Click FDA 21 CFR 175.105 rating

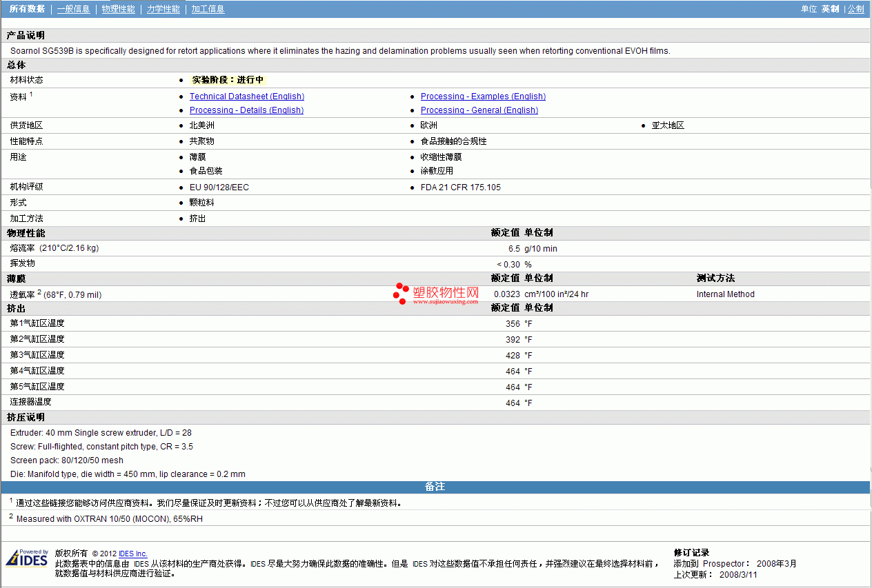click(461, 187)
